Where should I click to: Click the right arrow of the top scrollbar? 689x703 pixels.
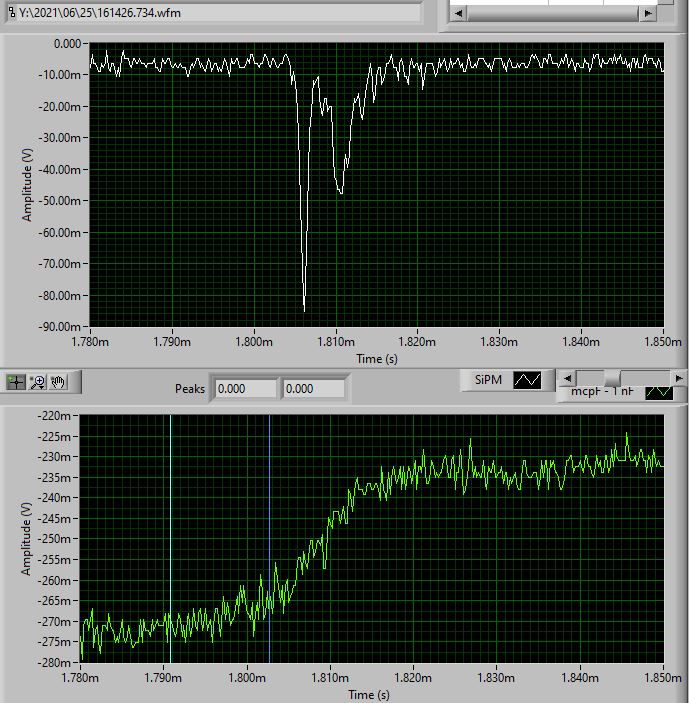click(648, 13)
